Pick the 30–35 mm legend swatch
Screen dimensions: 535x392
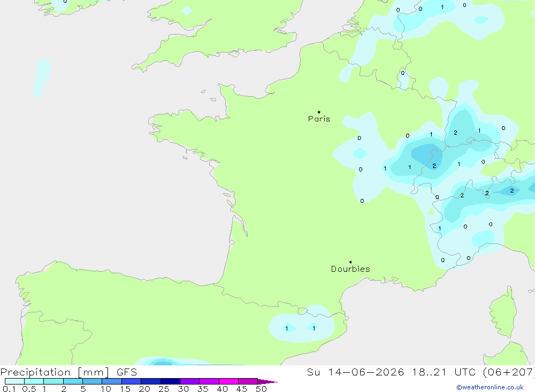[x=190, y=381]
